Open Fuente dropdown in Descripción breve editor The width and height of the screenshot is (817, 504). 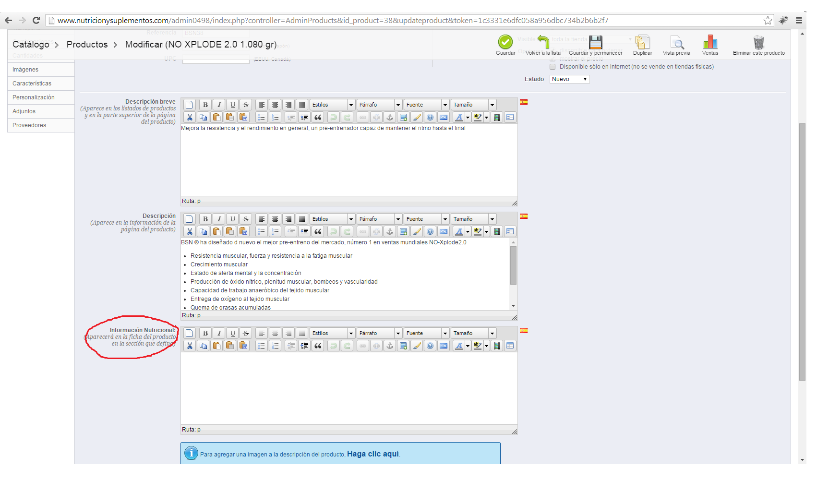(x=427, y=105)
